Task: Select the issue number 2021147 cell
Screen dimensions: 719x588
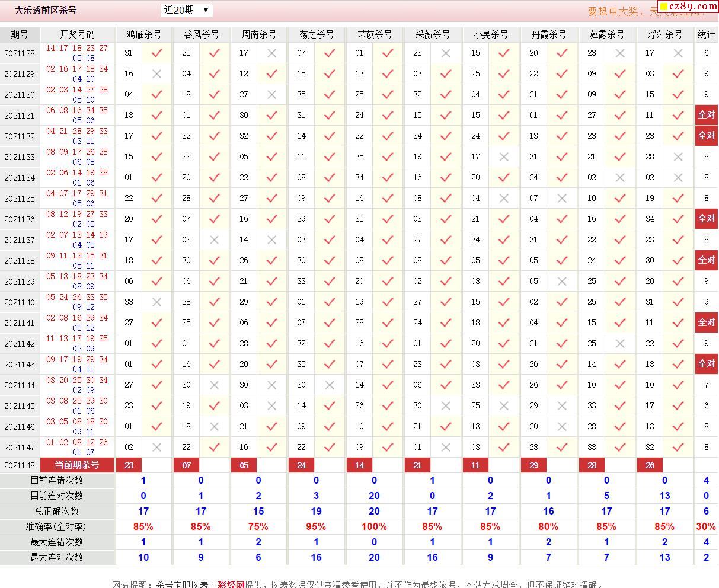Action: point(20,448)
